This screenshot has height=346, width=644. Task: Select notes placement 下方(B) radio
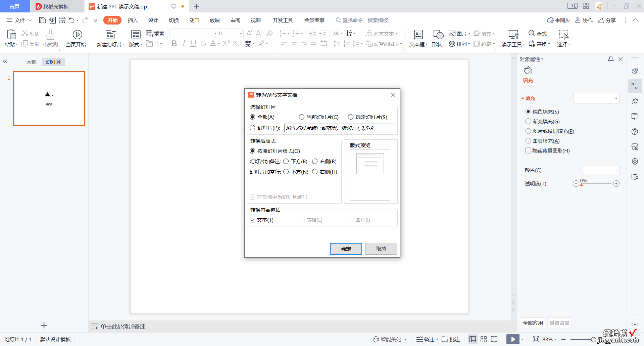click(286, 161)
